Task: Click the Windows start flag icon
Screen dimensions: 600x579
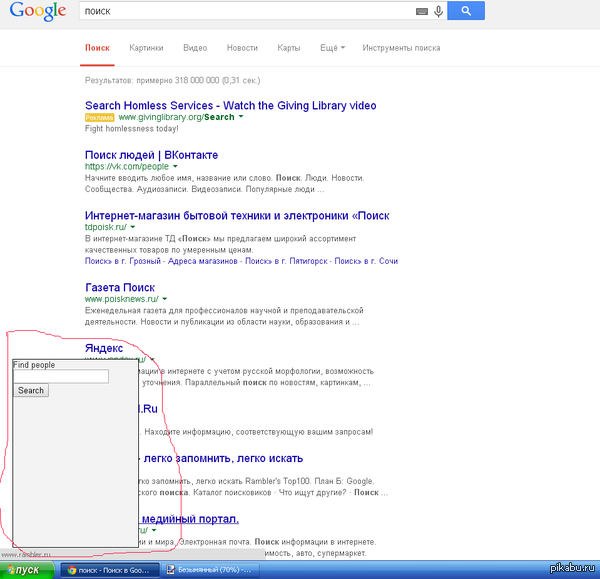Action: pyautogui.click(x=11, y=570)
